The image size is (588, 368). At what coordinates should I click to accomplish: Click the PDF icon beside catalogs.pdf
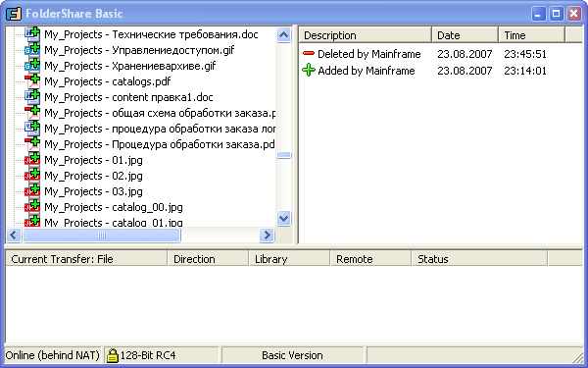coord(32,81)
